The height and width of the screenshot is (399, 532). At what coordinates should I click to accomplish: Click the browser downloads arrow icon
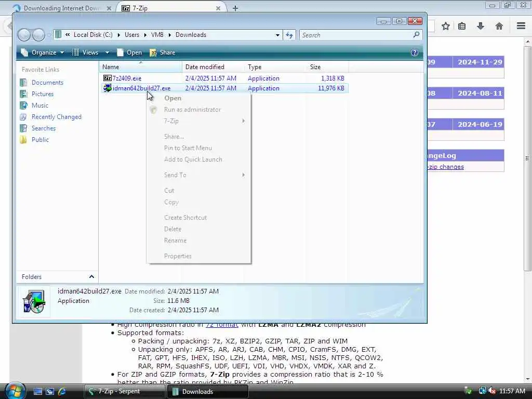pyautogui.click(x=481, y=26)
